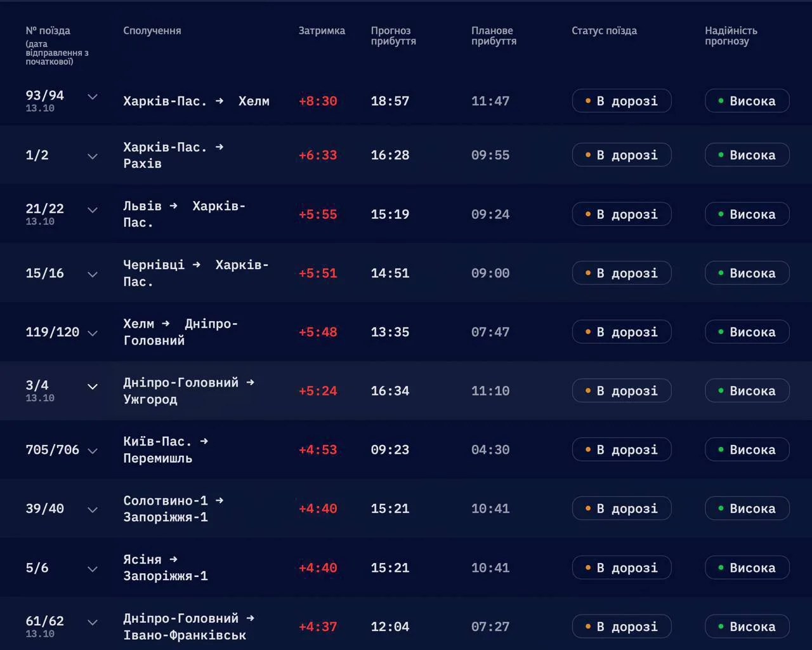Click route 'Харків-Пас. → Хелм'
The height and width of the screenshot is (650, 812).
pyautogui.click(x=196, y=101)
